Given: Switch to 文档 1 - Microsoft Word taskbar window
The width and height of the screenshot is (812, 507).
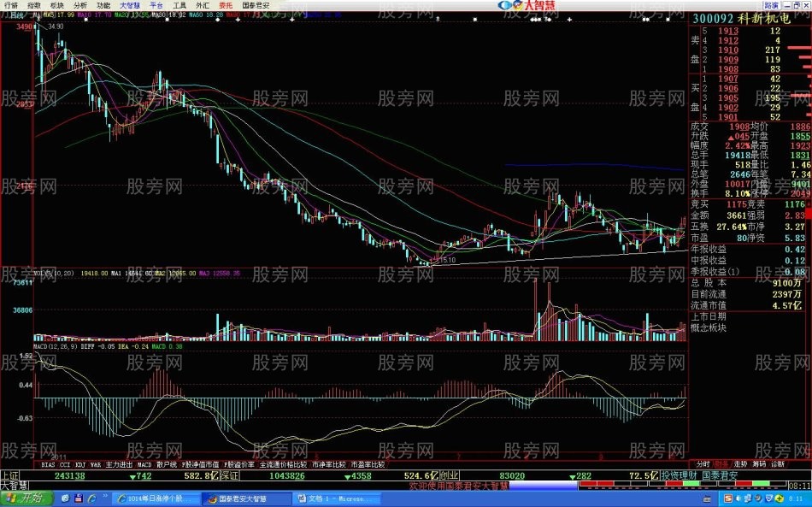Looking at the screenshot, I should [x=337, y=498].
